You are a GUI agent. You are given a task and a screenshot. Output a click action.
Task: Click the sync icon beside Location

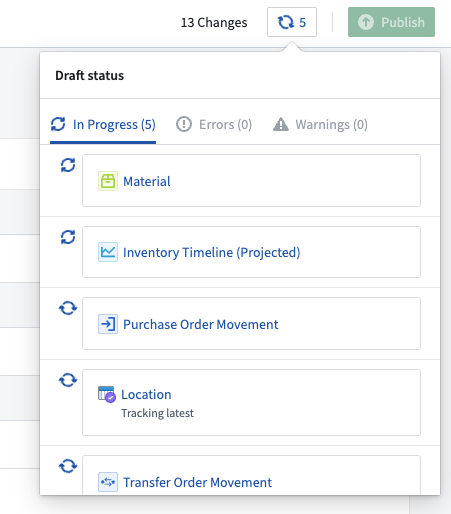pos(68,380)
